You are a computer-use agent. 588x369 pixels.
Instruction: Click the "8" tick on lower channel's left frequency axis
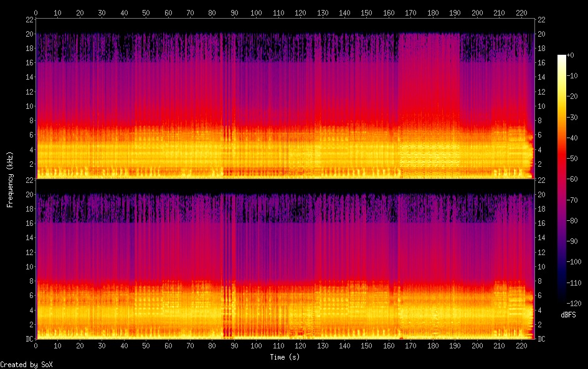(32, 281)
